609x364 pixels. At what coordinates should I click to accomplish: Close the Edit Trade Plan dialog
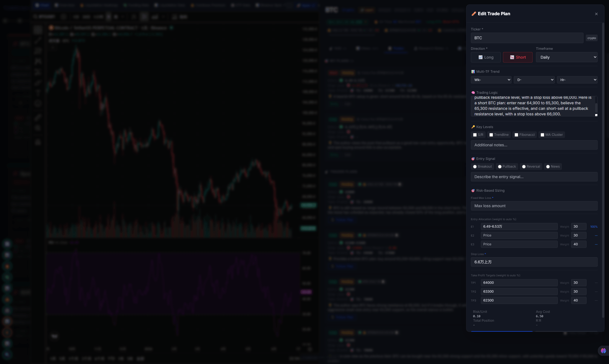click(x=596, y=14)
